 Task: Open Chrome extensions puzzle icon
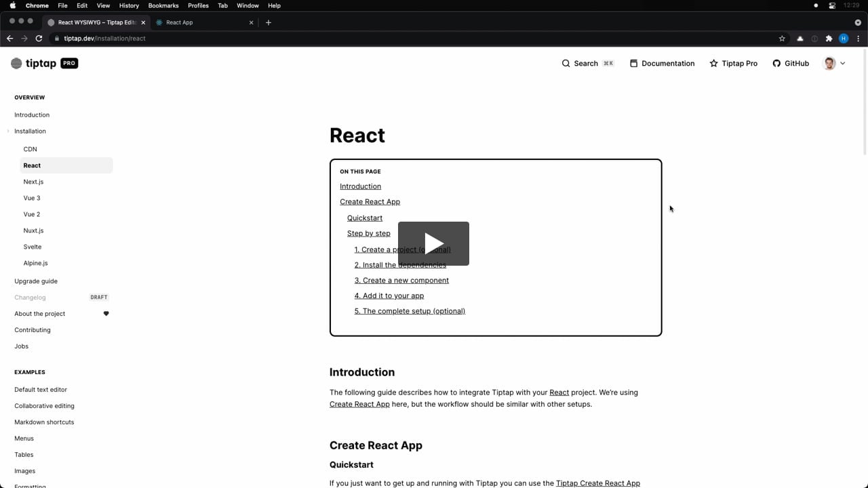tap(829, 39)
